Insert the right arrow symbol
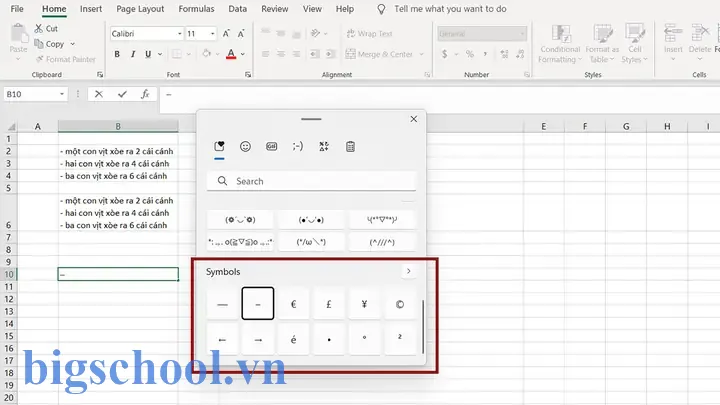Screen dimensions: 720x405 pyautogui.click(x=258, y=339)
